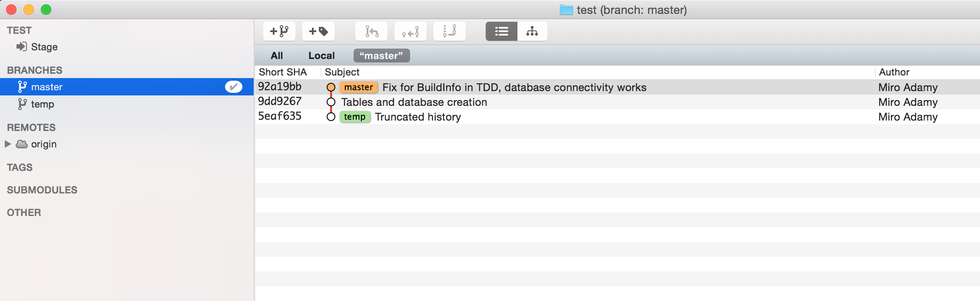Click the cloud icon beside origin
Image resolution: width=980 pixels, height=301 pixels.
click(22, 144)
